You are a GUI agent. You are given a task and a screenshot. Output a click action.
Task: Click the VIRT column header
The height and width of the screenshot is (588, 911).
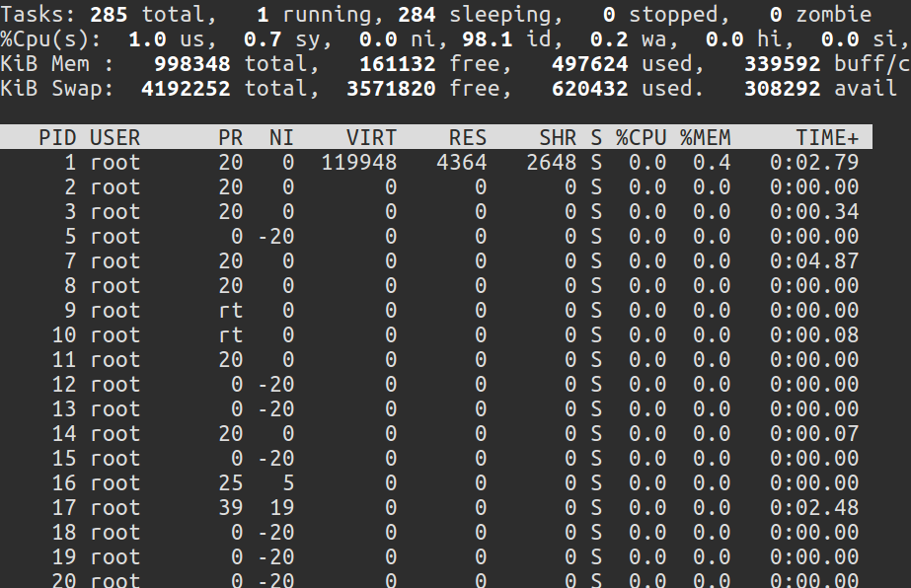pyautogui.click(x=371, y=137)
